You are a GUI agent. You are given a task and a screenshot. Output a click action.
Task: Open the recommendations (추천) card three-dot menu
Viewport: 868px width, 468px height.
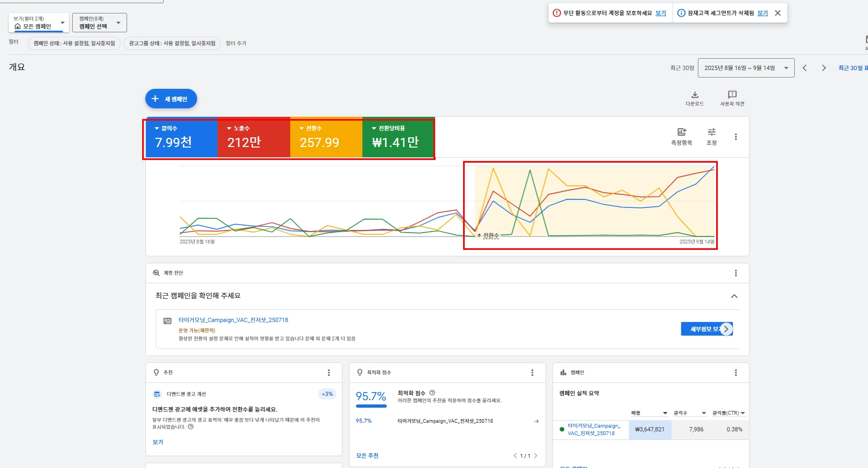point(328,373)
